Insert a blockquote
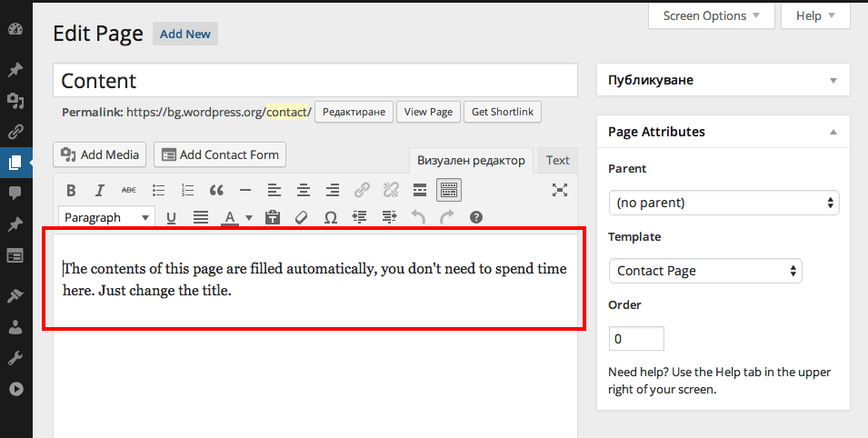Screen dimensions: 868x438 216,190
